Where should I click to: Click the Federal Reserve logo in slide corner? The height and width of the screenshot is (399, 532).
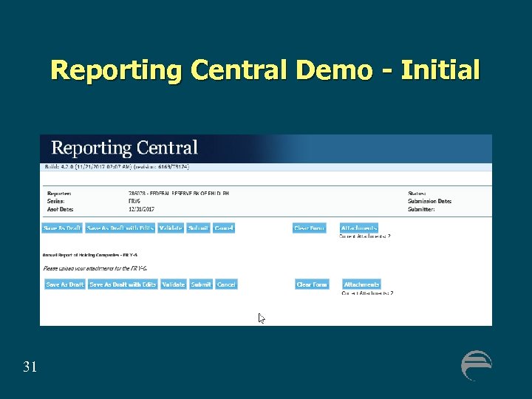tap(477, 366)
